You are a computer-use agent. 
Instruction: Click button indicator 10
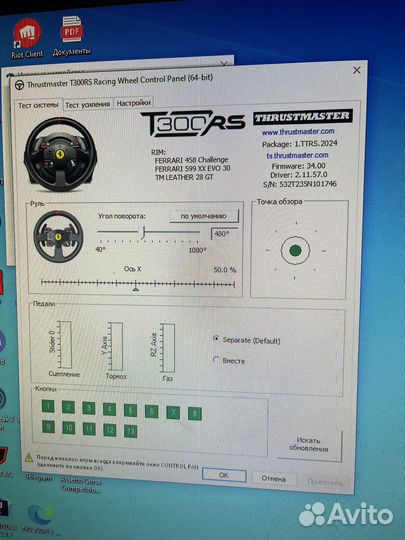(x=69, y=428)
